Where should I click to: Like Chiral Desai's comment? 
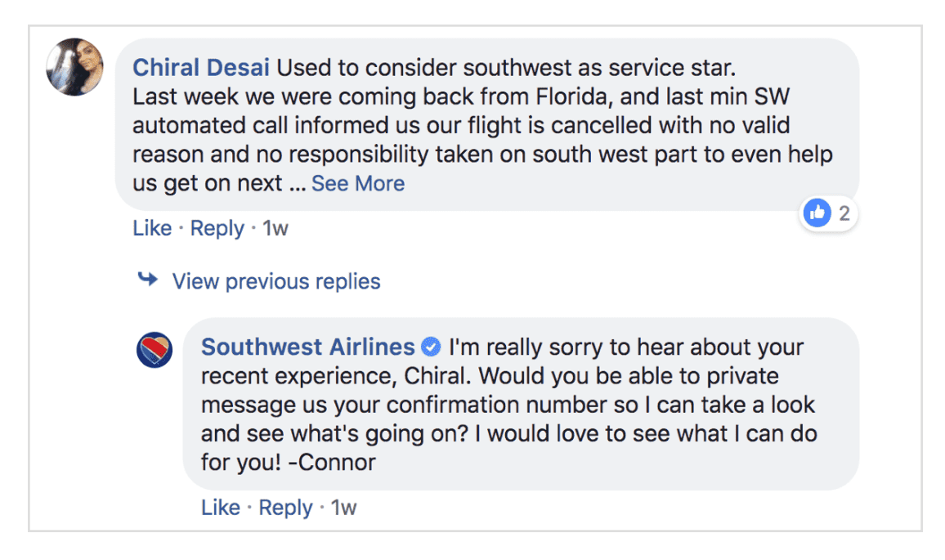click(152, 229)
